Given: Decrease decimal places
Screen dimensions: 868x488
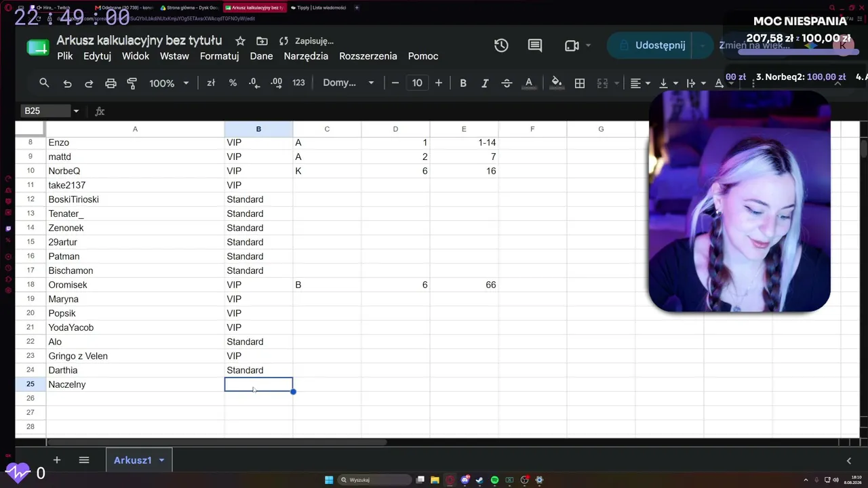Looking at the screenshot, I should click(x=254, y=83).
